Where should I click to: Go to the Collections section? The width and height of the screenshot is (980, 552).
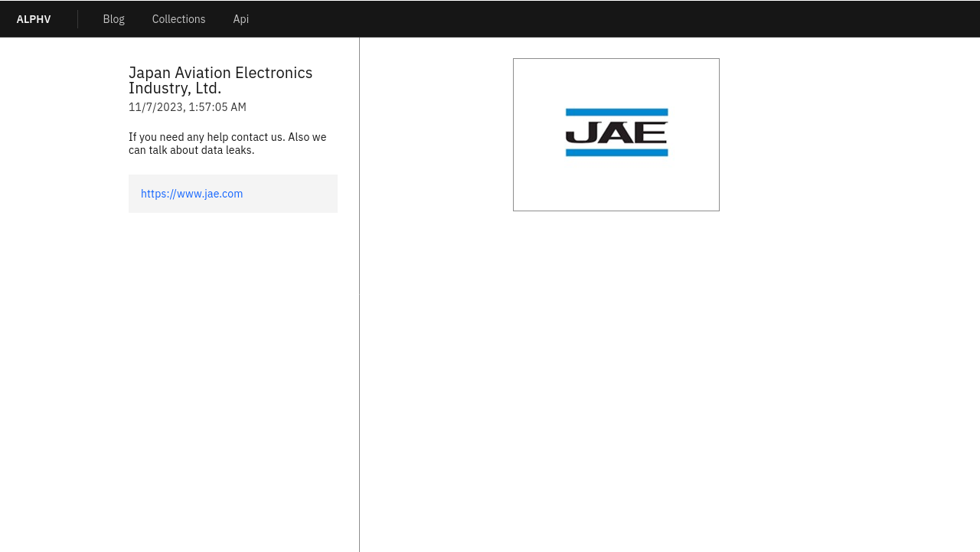coord(178,19)
